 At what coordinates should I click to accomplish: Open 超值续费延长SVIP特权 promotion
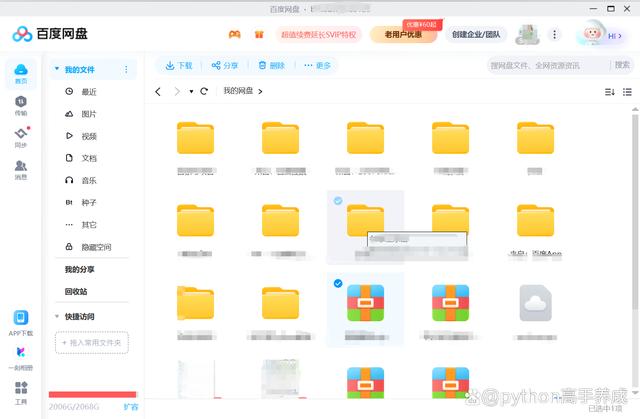pyautogui.click(x=319, y=35)
